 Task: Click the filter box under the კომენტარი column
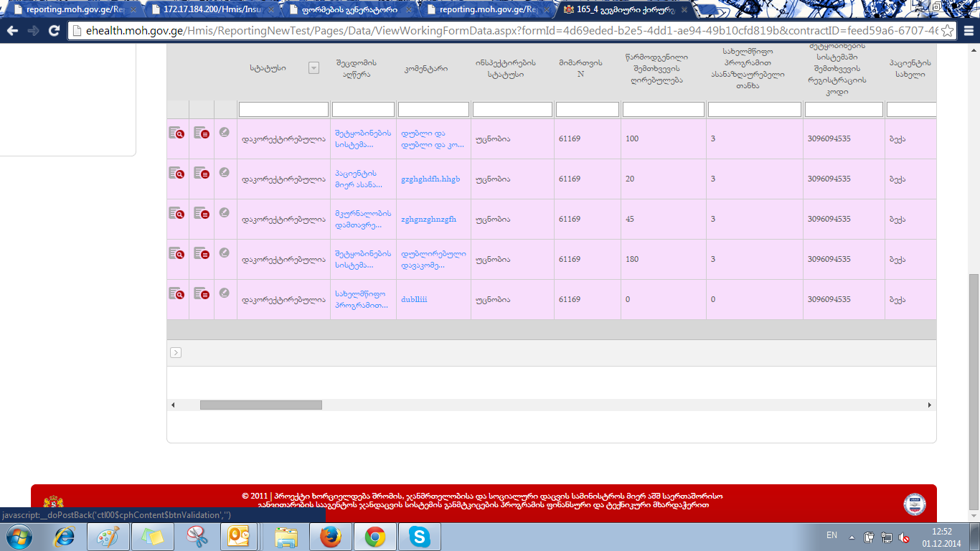click(433, 110)
